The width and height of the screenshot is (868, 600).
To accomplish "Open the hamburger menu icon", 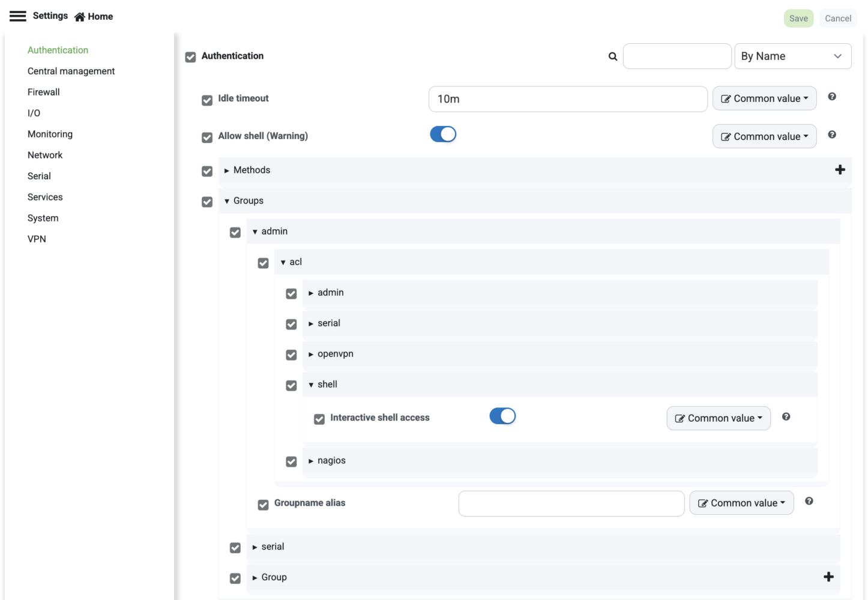I will coord(18,16).
